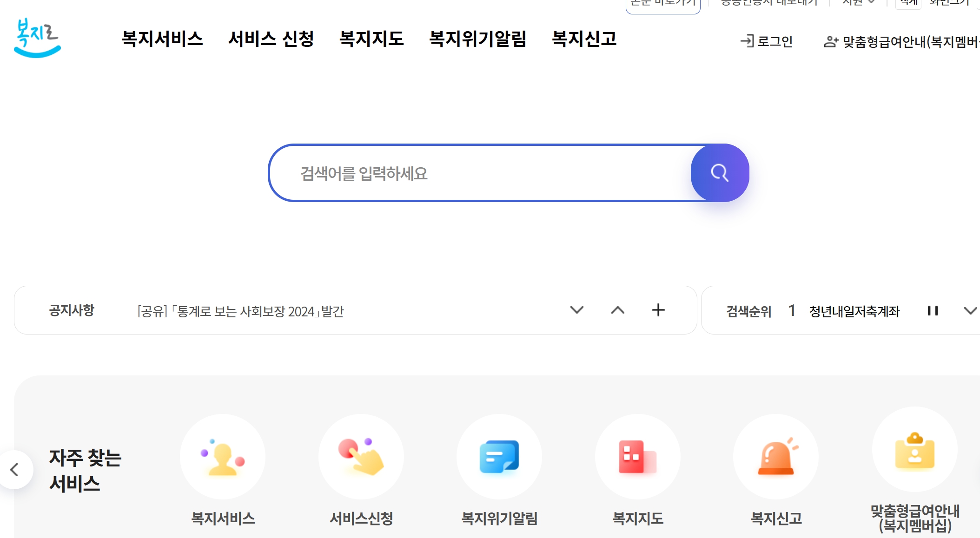Click the 서비스신청 hand icon
Viewport: 980px width, 538px height.
[x=361, y=457]
